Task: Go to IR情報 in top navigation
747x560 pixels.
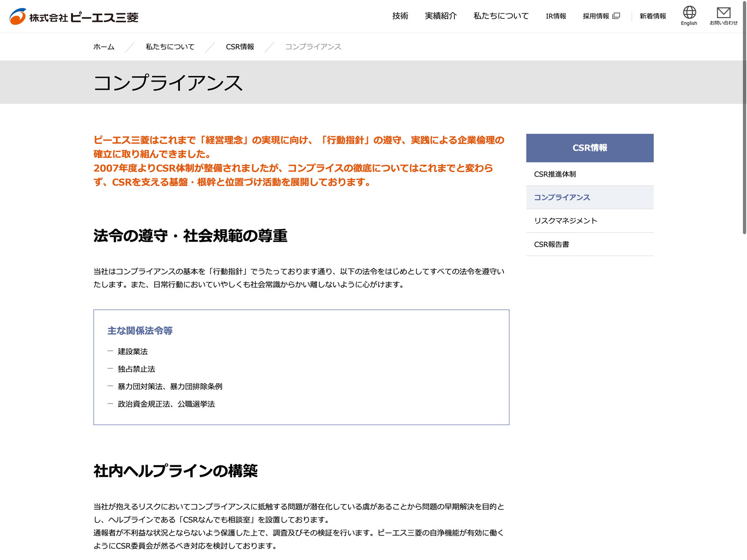Action: (x=556, y=16)
